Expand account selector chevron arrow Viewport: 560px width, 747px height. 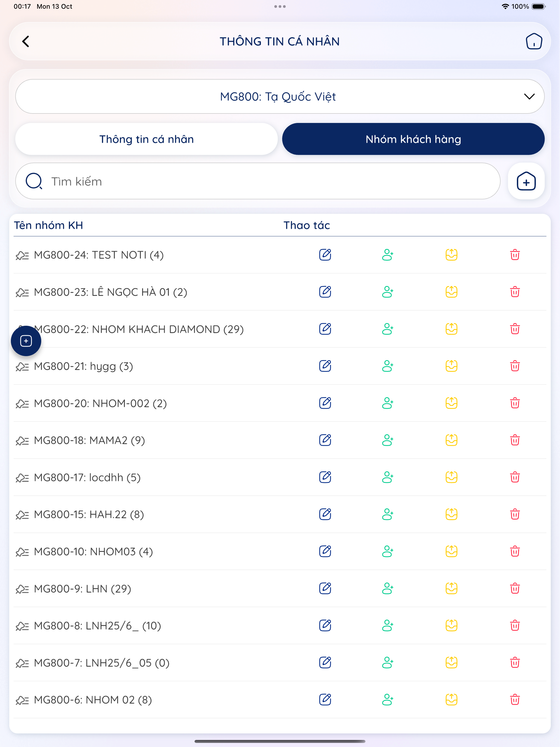[x=529, y=97]
